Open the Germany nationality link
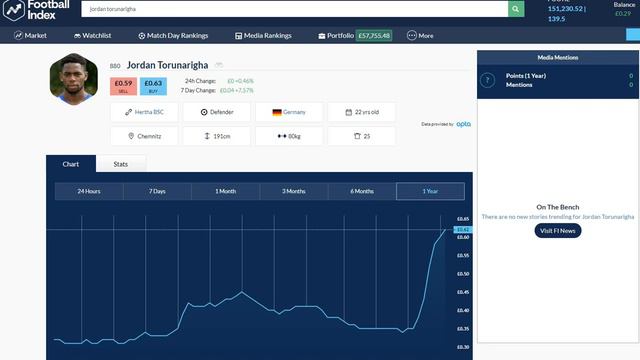Image resolution: width=640 pixels, height=360 pixels. pyautogui.click(x=294, y=112)
